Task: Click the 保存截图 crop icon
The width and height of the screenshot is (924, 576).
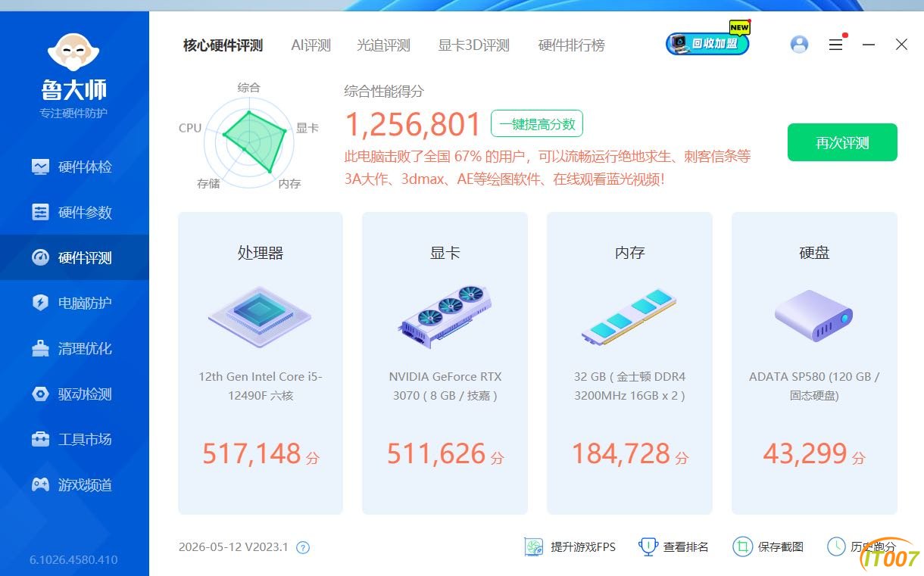Action: pos(742,546)
